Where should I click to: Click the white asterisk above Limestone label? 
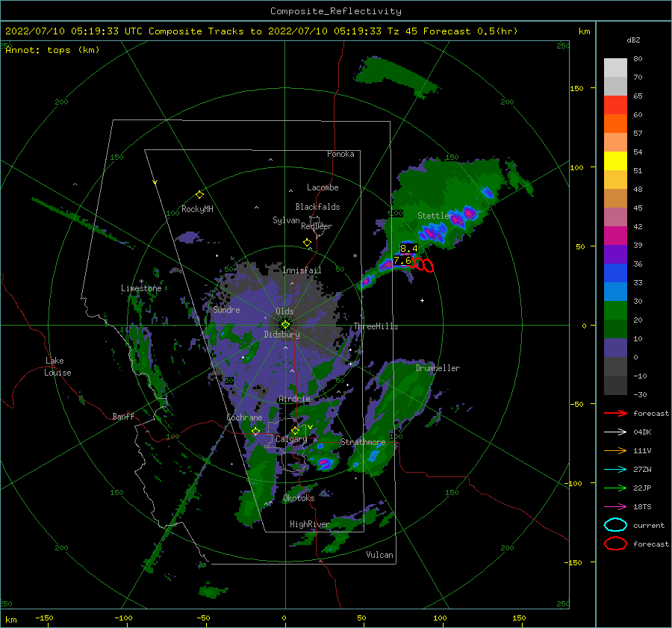click(141, 282)
